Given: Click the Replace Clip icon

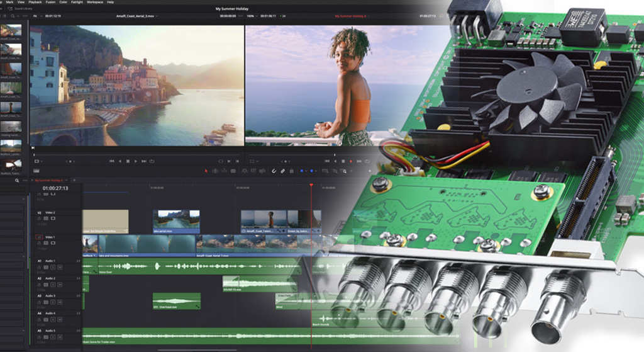Looking at the screenshot, I should 262,171.
